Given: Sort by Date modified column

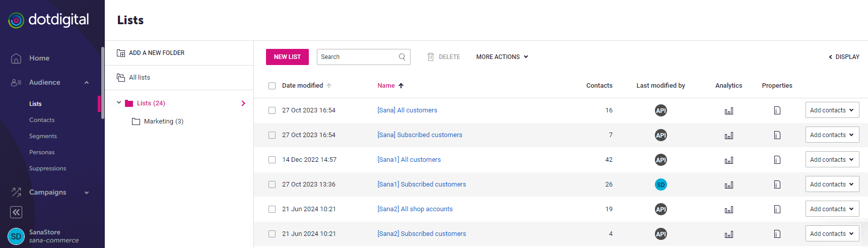Looking at the screenshot, I should click(x=306, y=86).
